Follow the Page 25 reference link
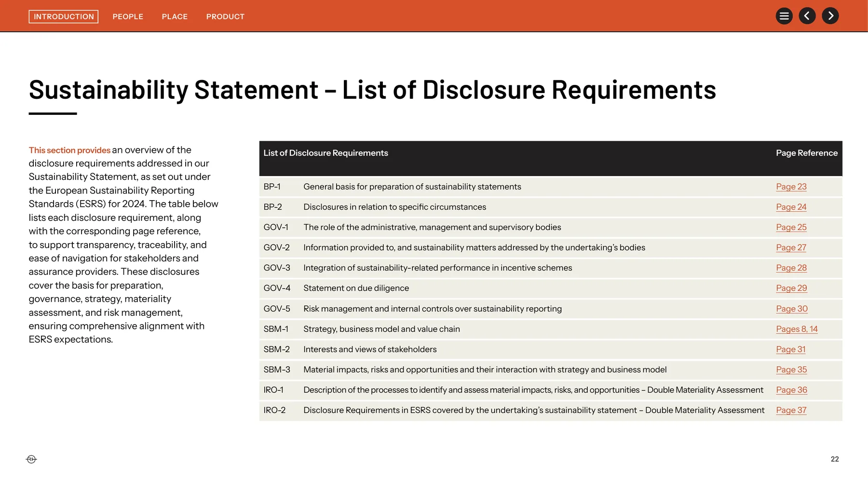Image resolution: width=868 pixels, height=488 pixels. click(x=791, y=227)
